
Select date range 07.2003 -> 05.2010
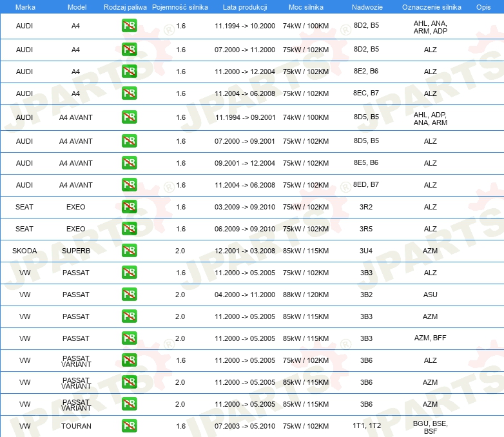[245, 426]
